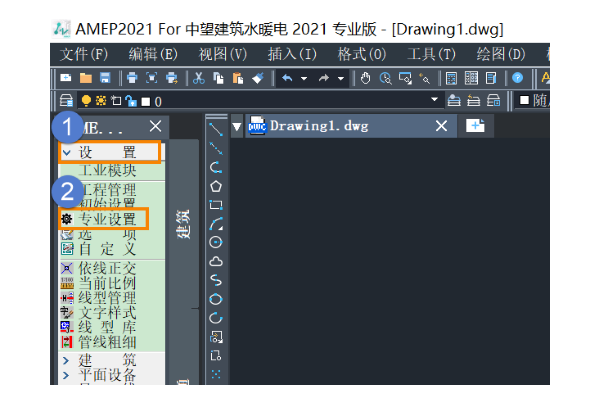The height and width of the screenshot is (400, 600).
Task: Select the Spline draw tool
Action: 216,280
